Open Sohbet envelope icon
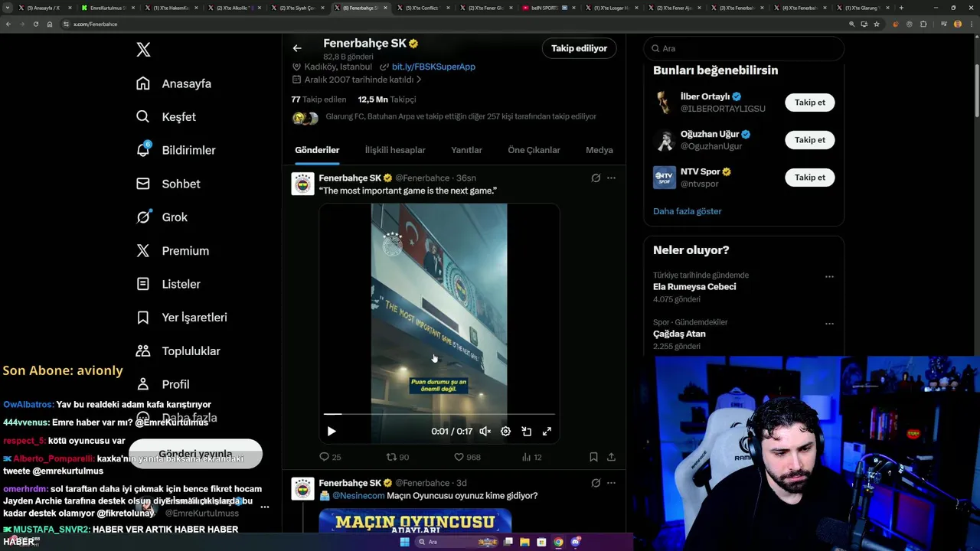This screenshot has height=551, width=980. [x=143, y=184]
